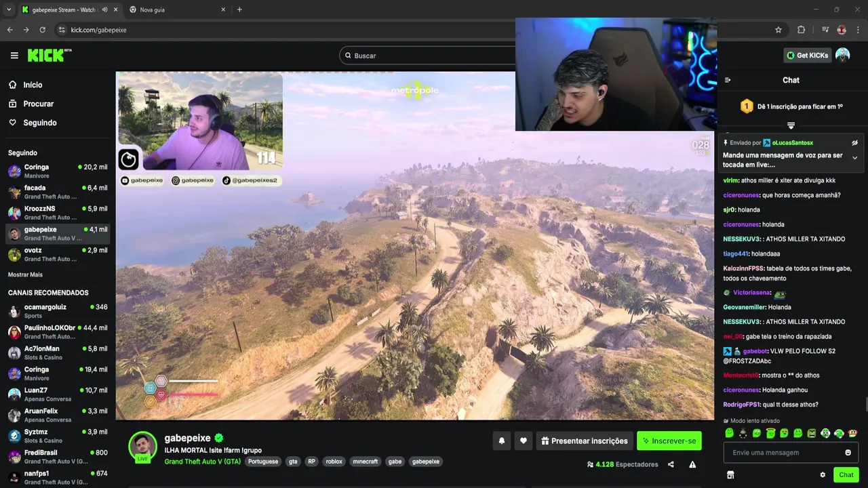
Task: Select the roblox tag
Action: (334, 462)
